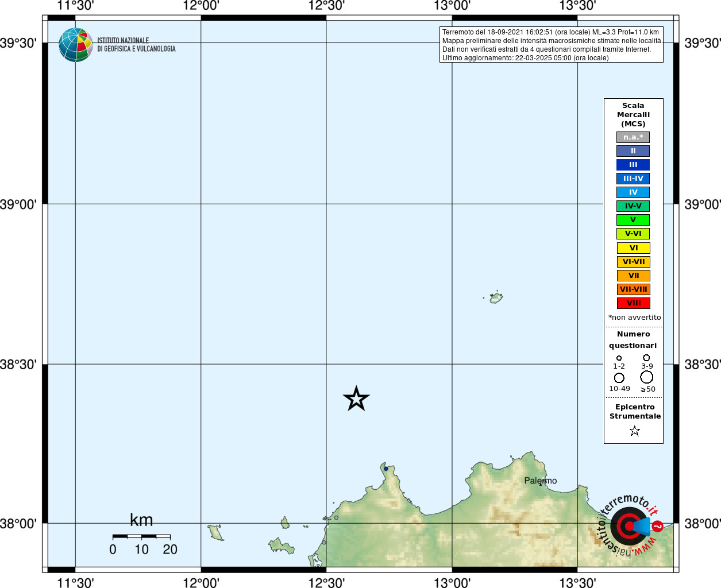Click the VI-VII intensity legend swatch
The width and height of the screenshot is (721, 588).
click(x=634, y=262)
